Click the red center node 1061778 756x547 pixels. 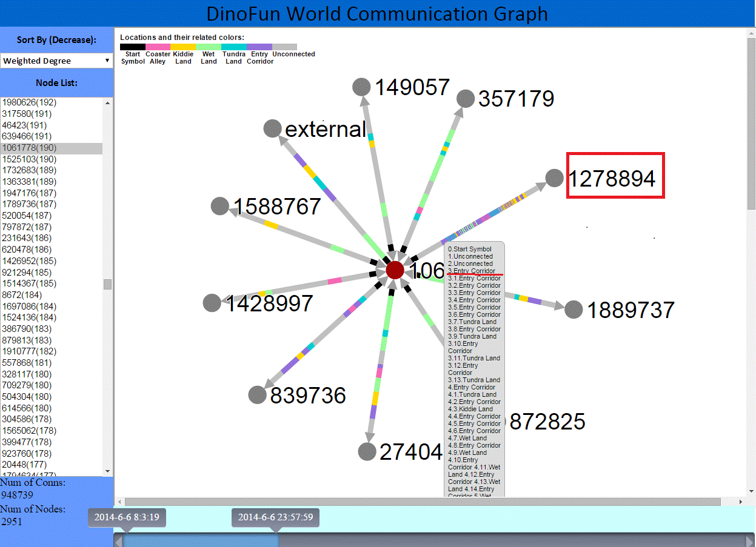coord(395,270)
